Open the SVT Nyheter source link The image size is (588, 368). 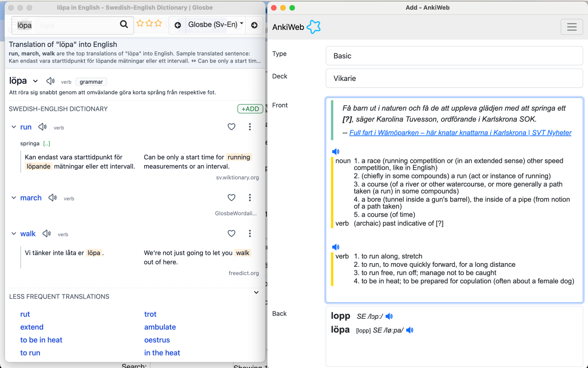click(x=460, y=132)
